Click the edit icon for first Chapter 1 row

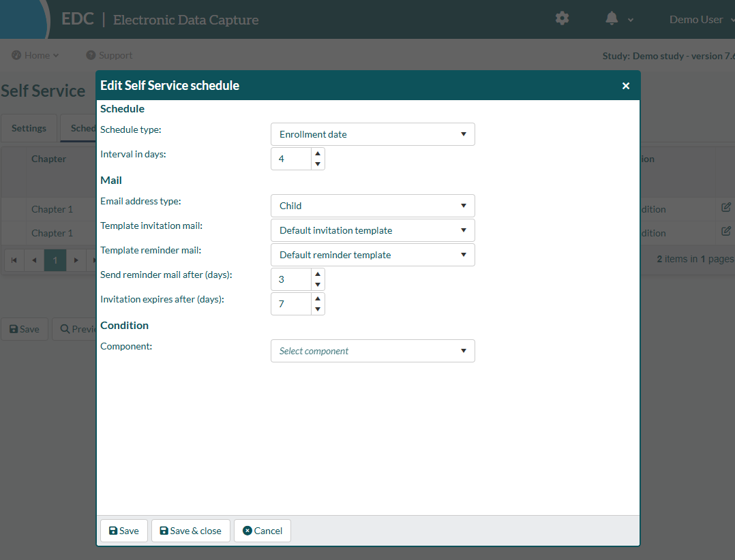[x=725, y=207]
